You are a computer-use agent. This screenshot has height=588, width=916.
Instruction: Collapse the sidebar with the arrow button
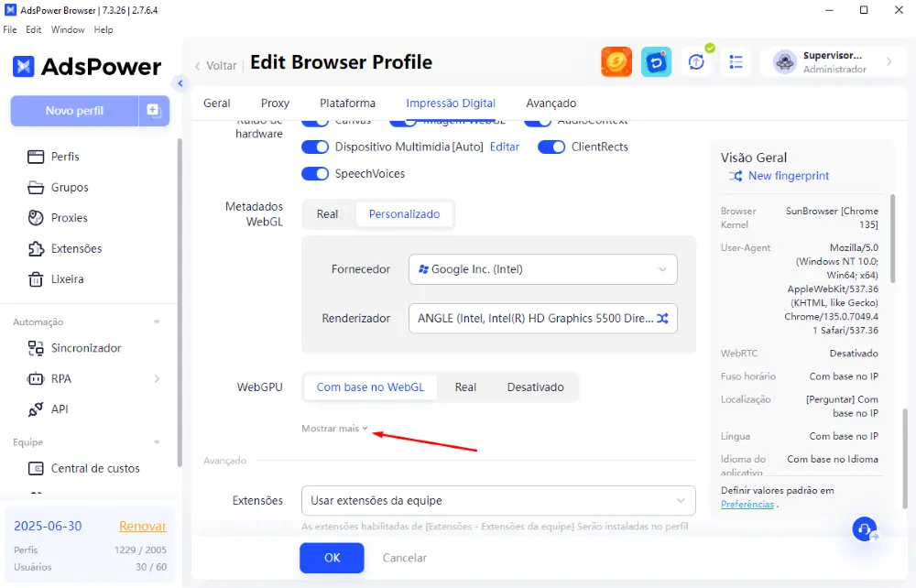click(180, 83)
